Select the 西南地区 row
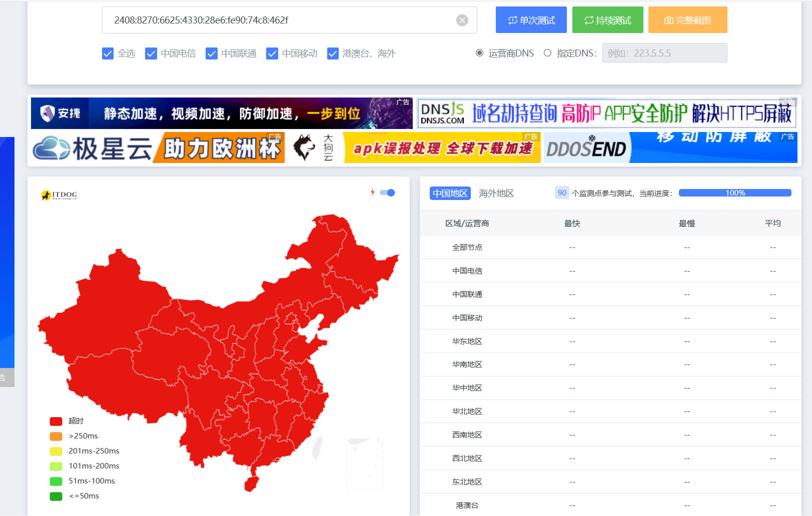The image size is (812, 516). [x=610, y=435]
